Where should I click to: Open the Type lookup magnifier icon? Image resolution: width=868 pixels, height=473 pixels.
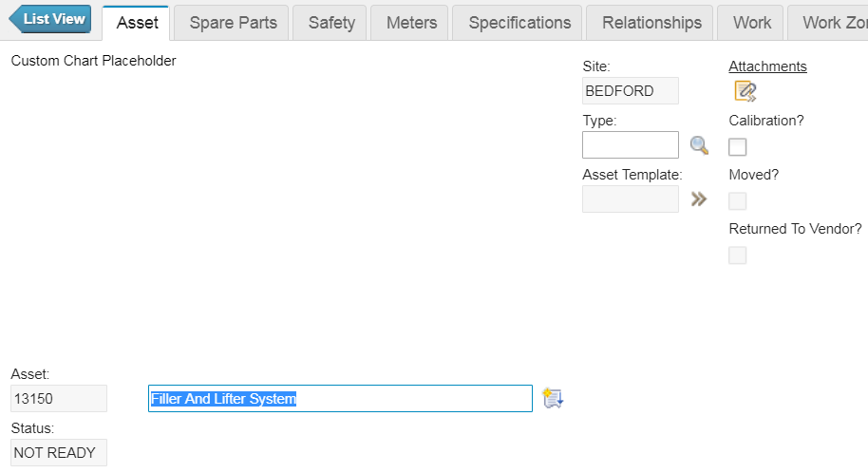pyautogui.click(x=699, y=145)
